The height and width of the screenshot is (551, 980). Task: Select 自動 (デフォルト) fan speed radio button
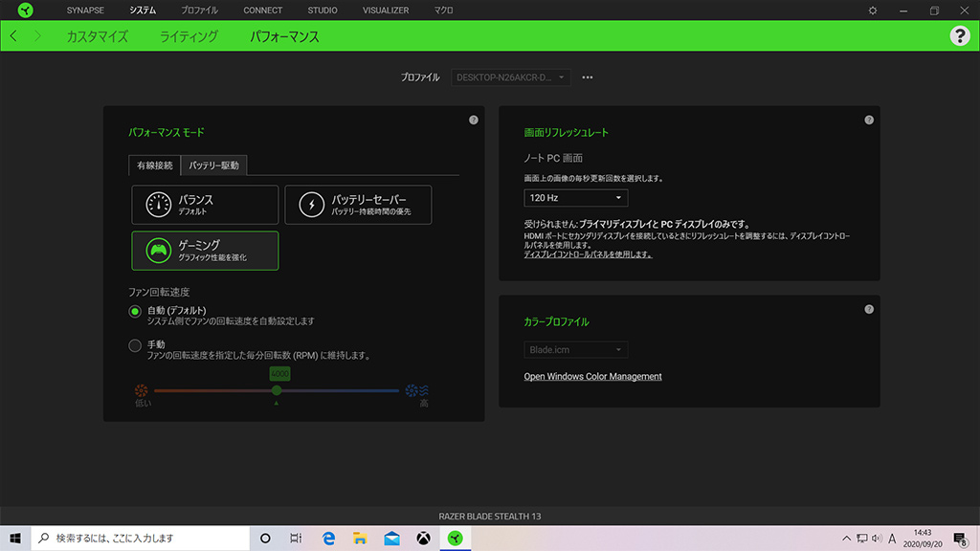tap(135, 311)
